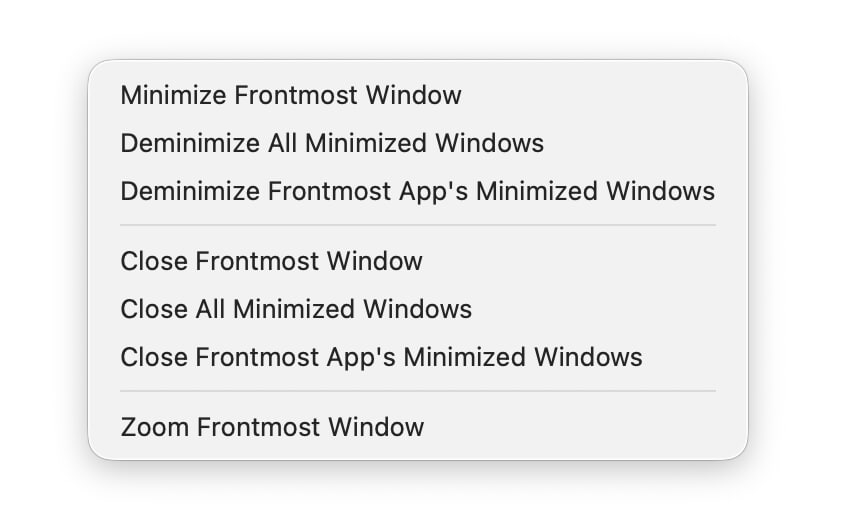Close every minimized window from menu
Image resolution: width=844 pixels, height=513 pixels.
pyautogui.click(x=296, y=309)
